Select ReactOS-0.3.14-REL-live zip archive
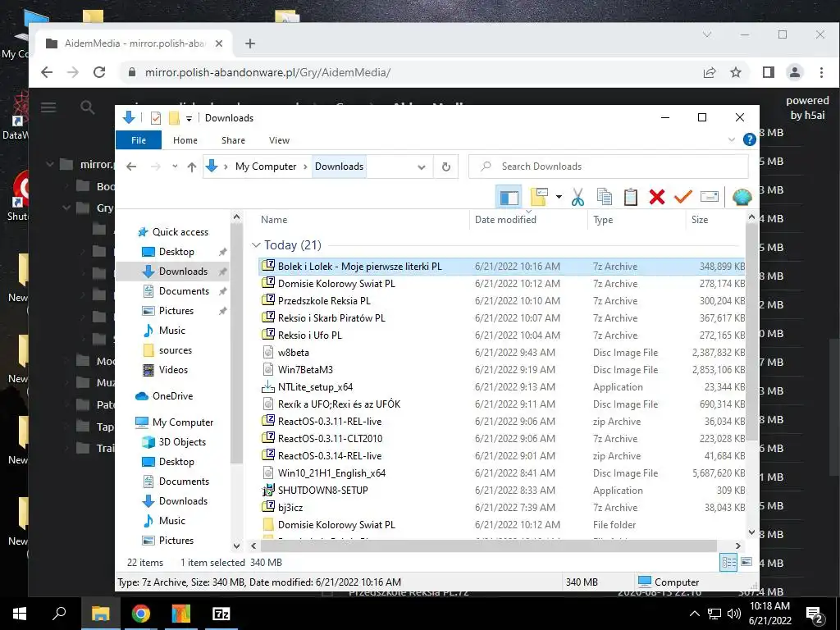 click(x=501, y=456)
